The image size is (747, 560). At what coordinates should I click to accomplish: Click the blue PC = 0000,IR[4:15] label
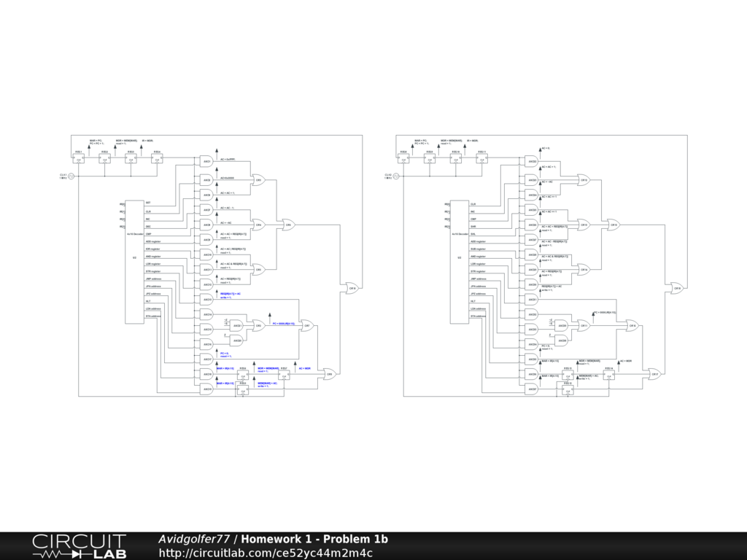[x=283, y=322]
